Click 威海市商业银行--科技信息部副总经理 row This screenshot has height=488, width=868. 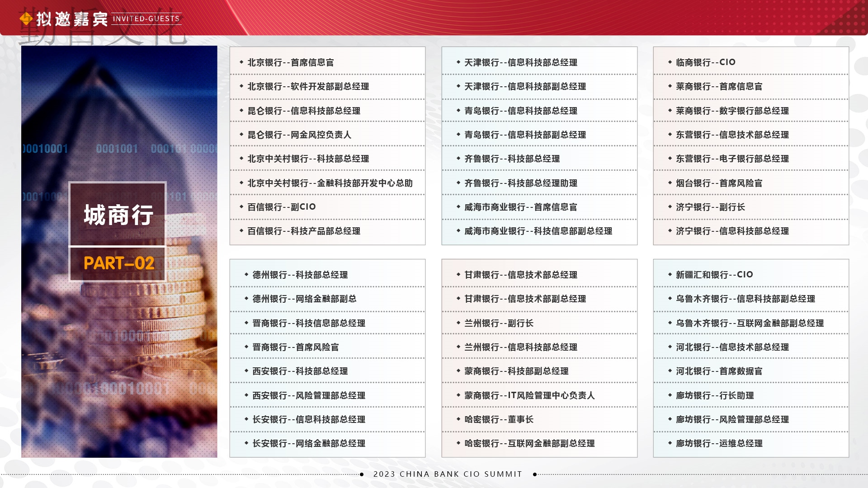point(538,231)
